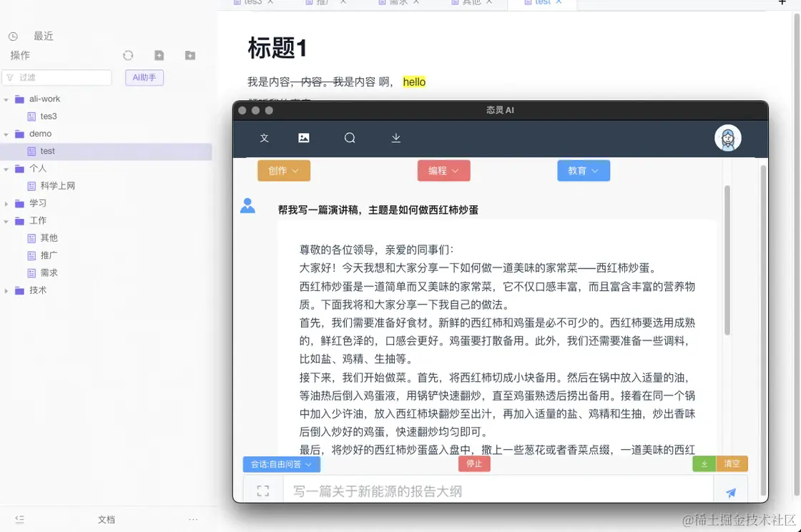Open the 创作 dropdown

click(284, 171)
